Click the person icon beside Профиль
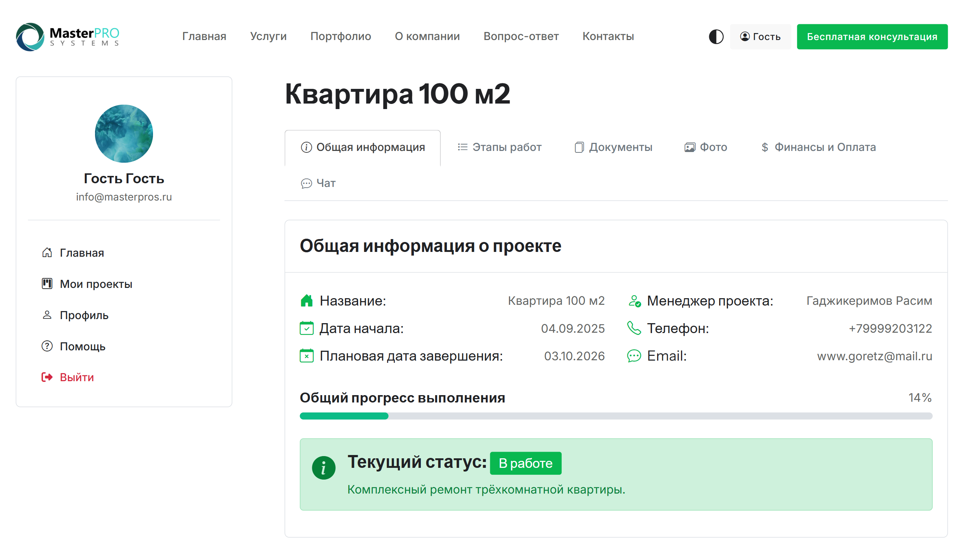 click(x=47, y=315)
